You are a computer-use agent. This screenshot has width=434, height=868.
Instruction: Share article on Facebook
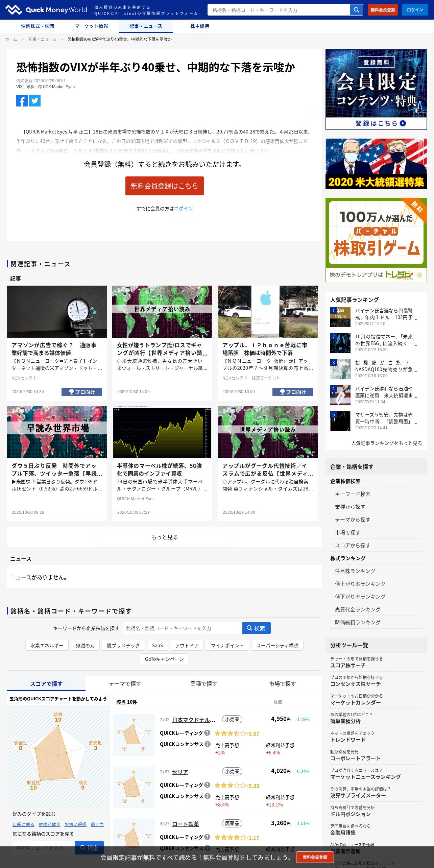click(x=22, y=101)
